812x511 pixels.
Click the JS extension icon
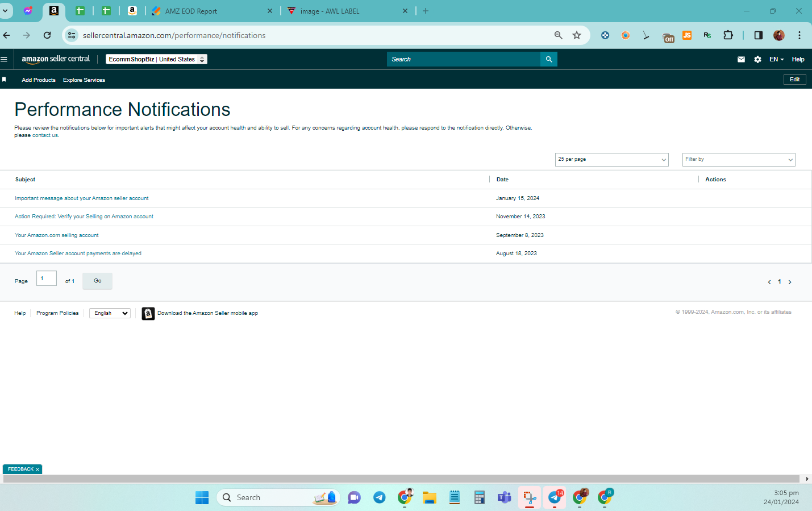(687, 35)
